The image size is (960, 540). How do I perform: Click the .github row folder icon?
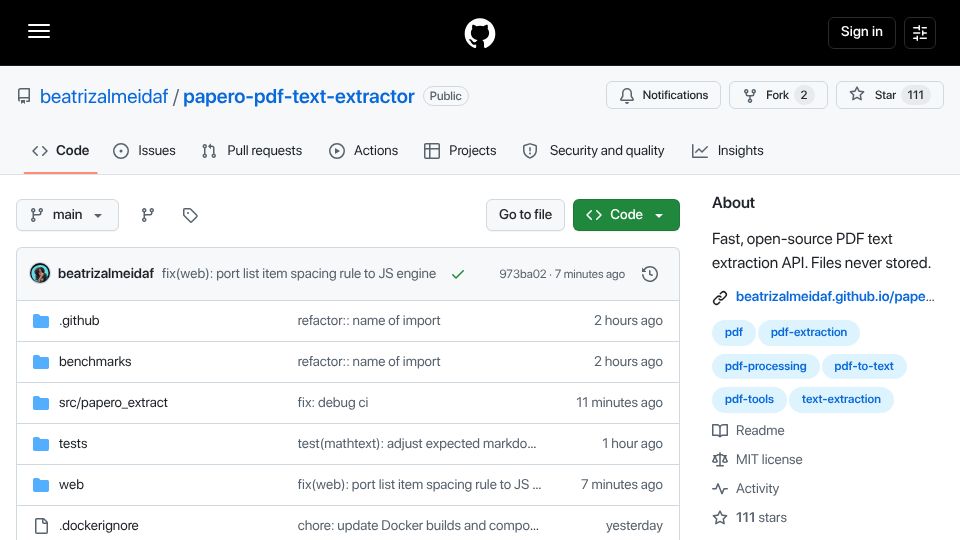pos(41,321)
